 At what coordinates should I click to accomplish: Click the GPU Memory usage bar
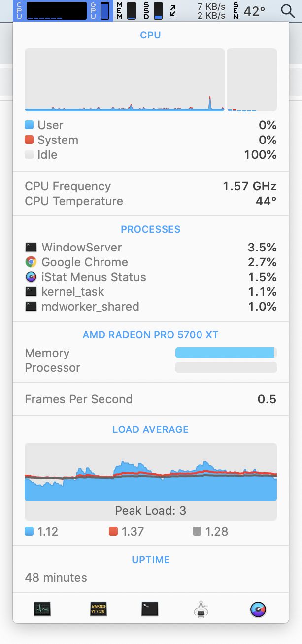(226, 353)
